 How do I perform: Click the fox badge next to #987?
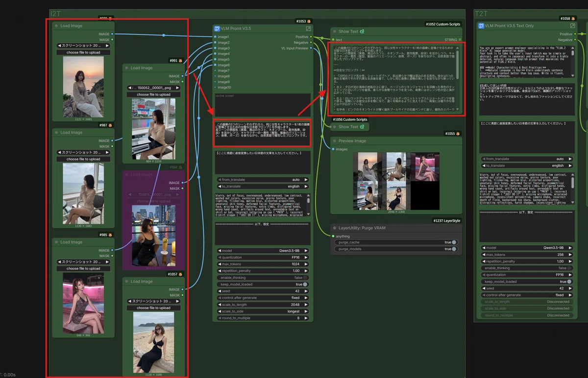click(110, 125)
